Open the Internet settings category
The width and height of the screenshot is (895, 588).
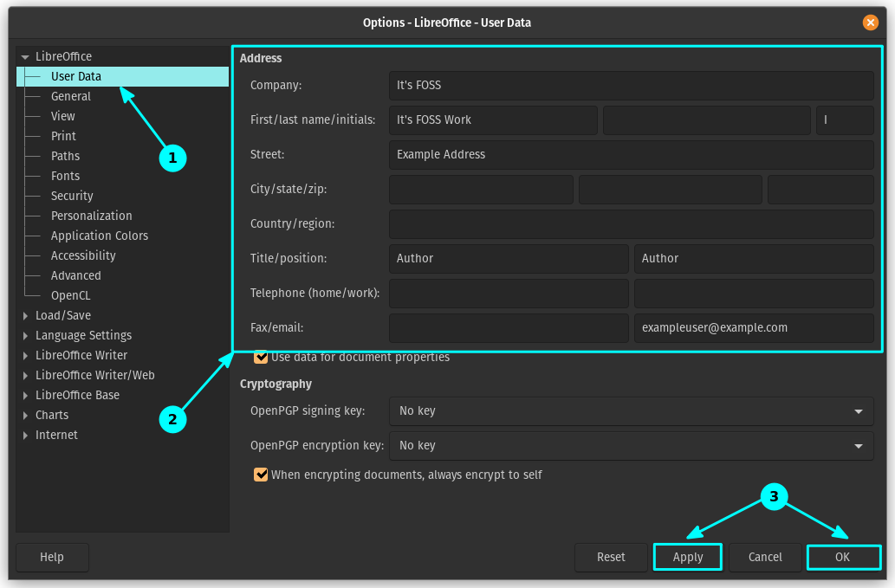[55, 435]
